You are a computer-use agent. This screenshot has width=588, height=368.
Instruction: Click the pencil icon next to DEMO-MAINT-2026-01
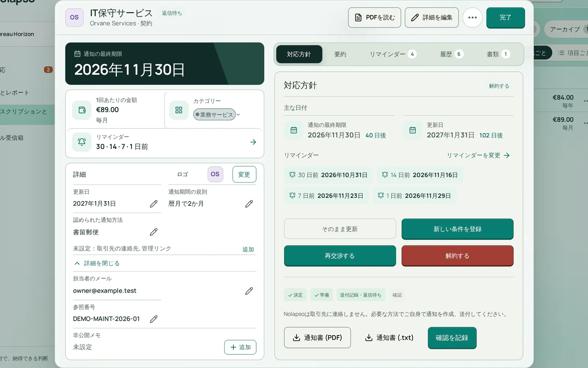tap(154, 319)
